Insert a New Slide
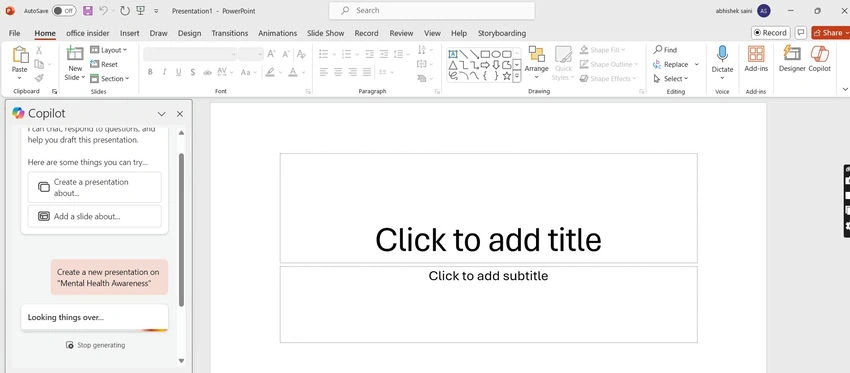 coord(75,63)
